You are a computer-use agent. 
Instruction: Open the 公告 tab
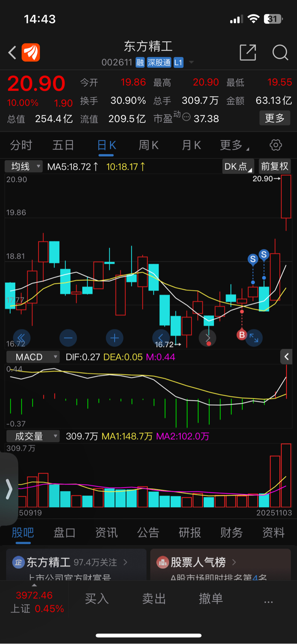148,532
